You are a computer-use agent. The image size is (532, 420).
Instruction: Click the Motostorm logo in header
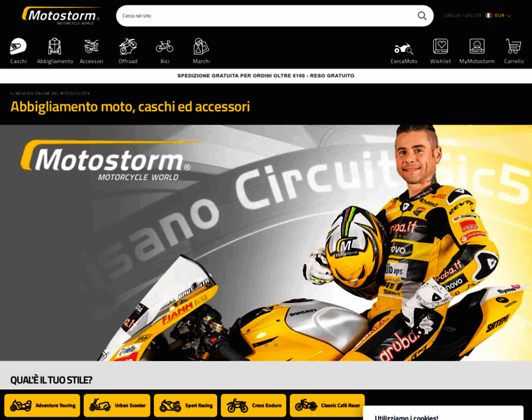pyautogui.click(x=61, y=15)
